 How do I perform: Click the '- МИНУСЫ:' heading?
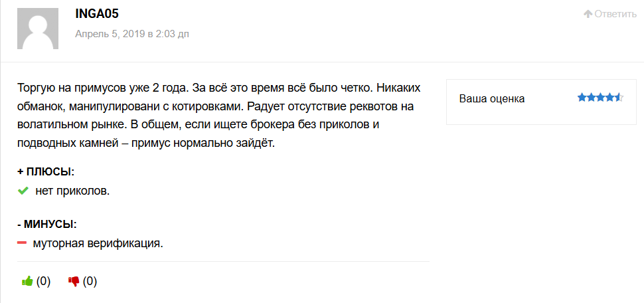point(48,223)
